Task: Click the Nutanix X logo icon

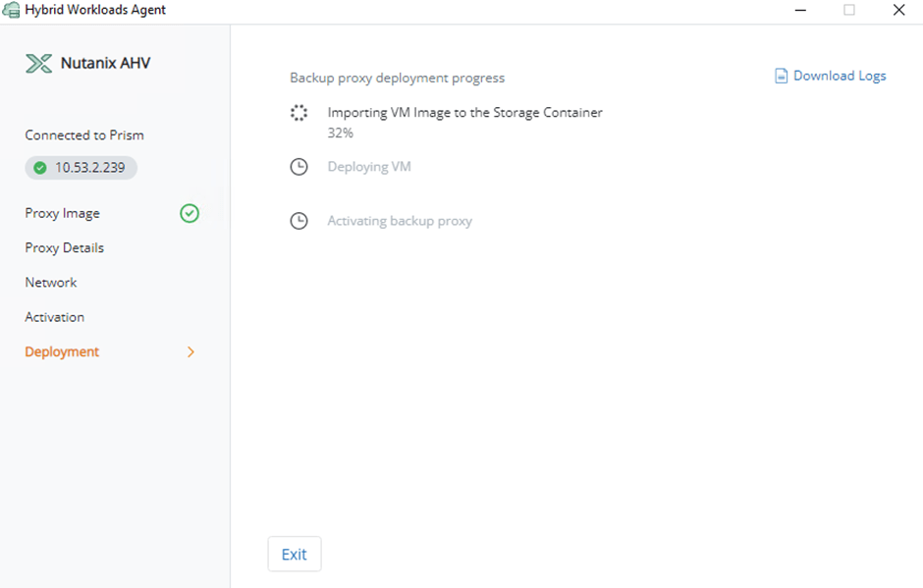Action: tap(38, 64)
